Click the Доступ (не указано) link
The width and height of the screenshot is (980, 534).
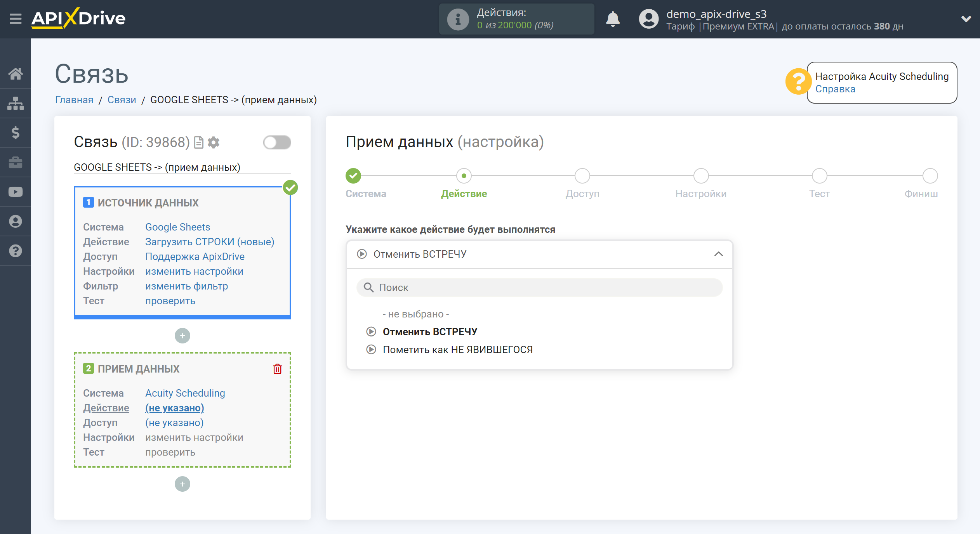tap(174, 423)
